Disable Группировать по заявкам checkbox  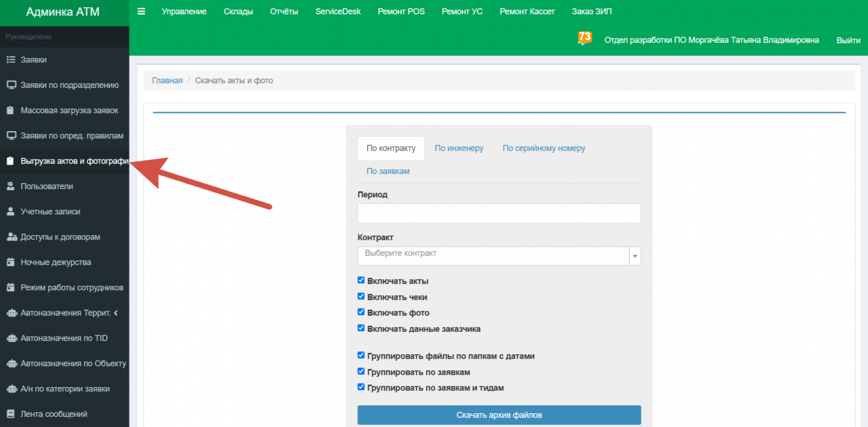(361, 371)
